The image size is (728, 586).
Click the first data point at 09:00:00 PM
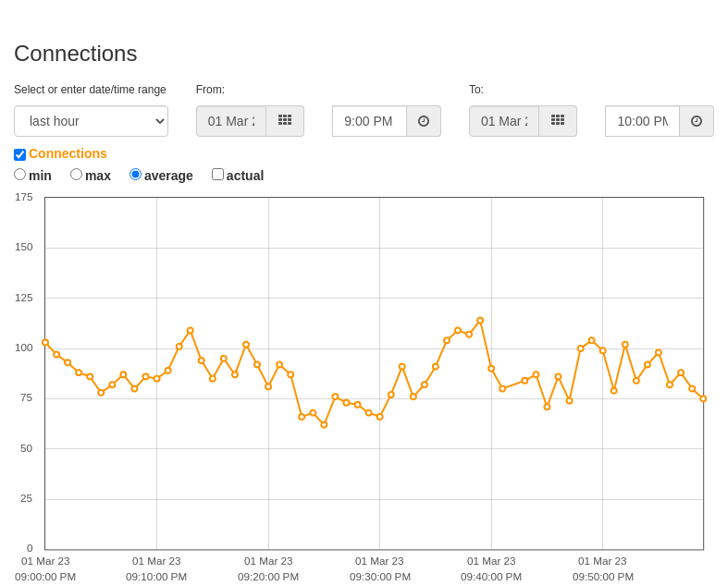coord(45,342)
